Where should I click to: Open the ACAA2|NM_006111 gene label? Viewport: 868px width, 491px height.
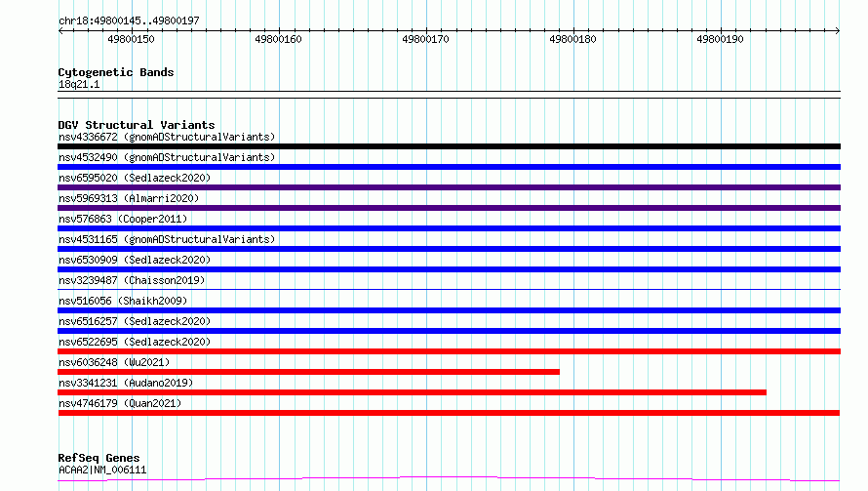tap(102, 470)
